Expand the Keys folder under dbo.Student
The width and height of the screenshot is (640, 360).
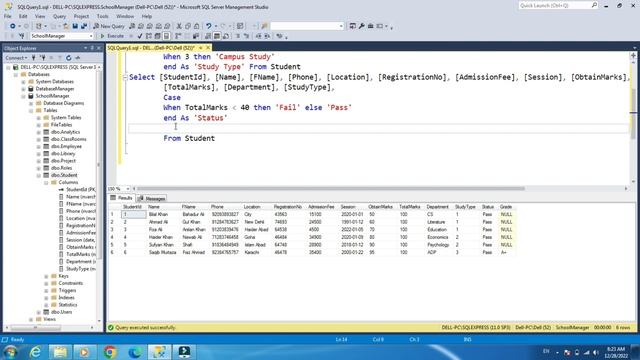pyautogui.click(x=46, y=276)
